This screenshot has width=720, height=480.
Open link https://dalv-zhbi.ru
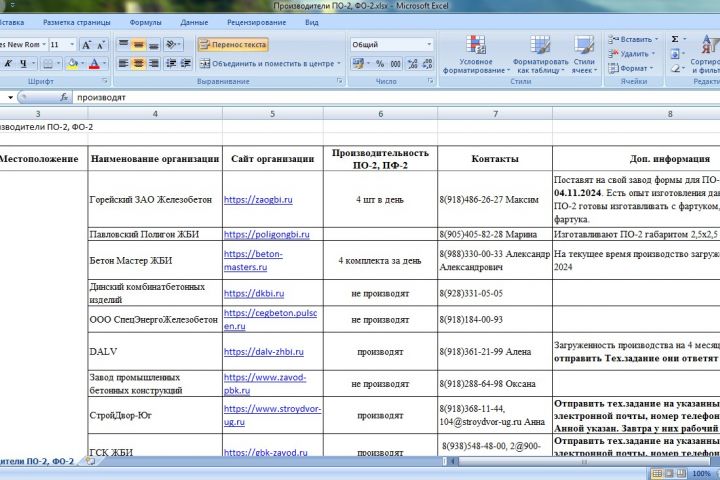tap(264, 352)
